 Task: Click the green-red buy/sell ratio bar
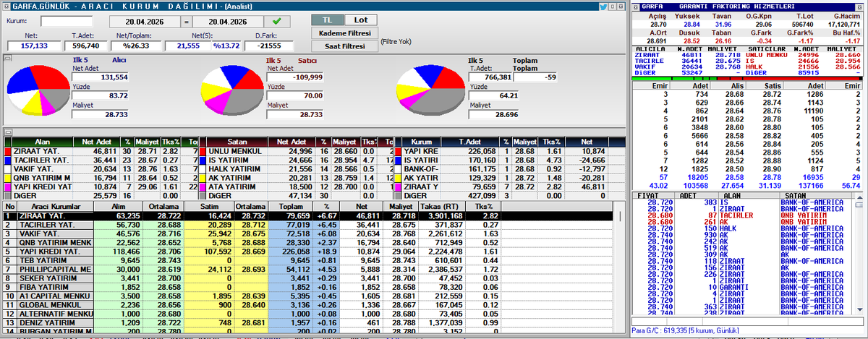748,79
